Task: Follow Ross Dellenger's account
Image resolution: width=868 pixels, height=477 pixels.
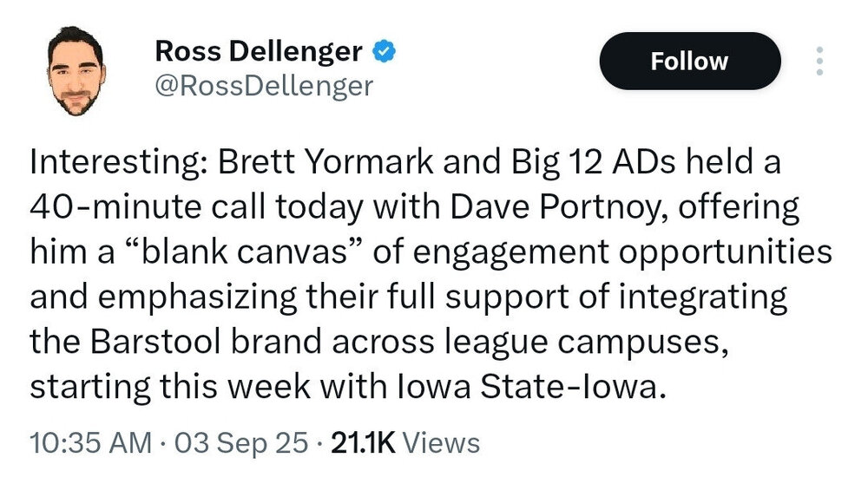Action: pyautogui.click(x=690, y=62)
